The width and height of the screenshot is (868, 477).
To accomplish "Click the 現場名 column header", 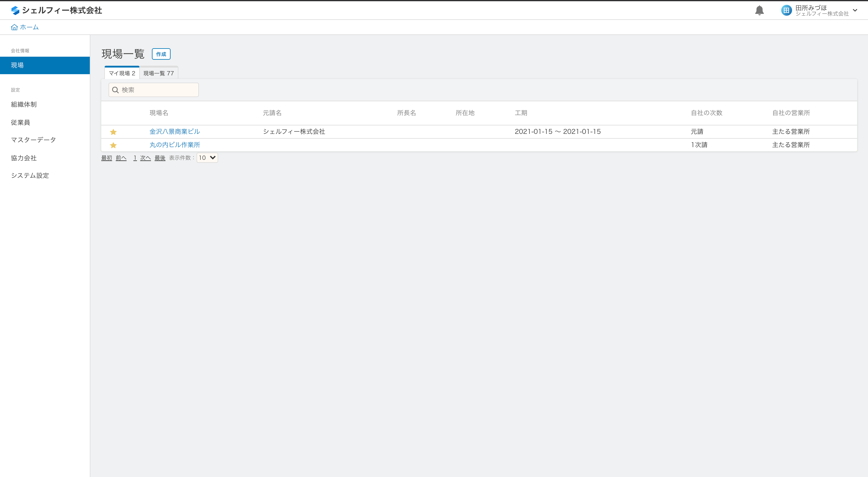I will pyautogui.click(x=159, y=113).
